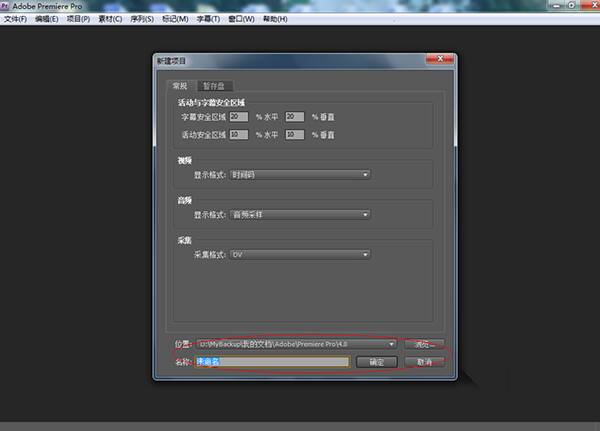600x431 pixels.
Task: Close the Adobe Premiere Pro window
Action: (x=591, y=5)
